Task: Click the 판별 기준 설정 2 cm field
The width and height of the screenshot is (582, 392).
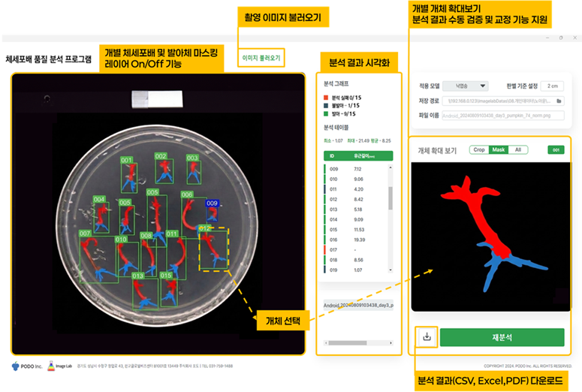Action: point(552,86)
